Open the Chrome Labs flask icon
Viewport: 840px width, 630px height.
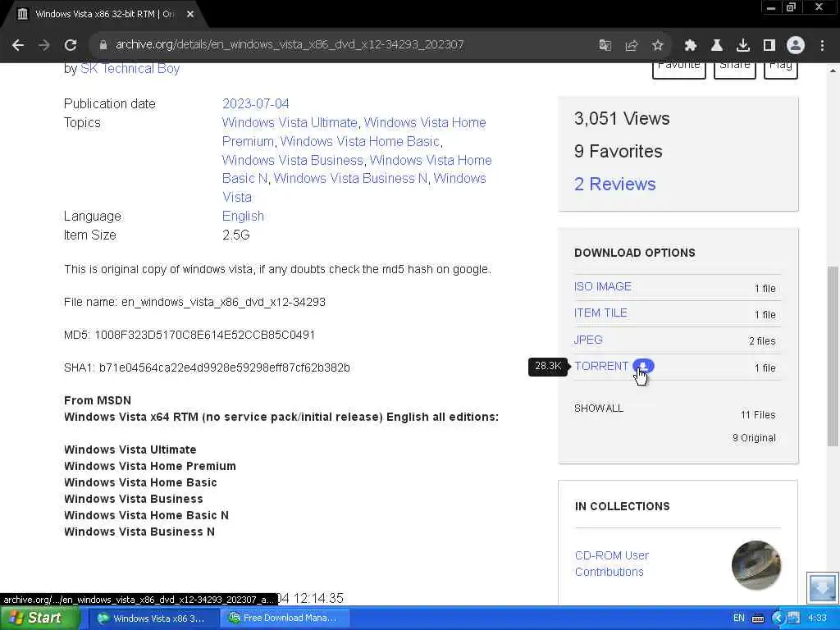click(717, 45)
